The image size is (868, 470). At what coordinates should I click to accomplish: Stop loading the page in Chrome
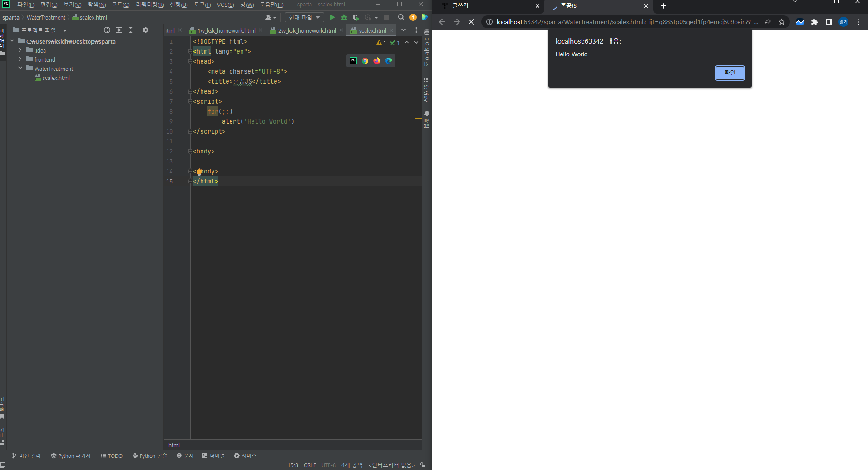(x=471, y=22)
